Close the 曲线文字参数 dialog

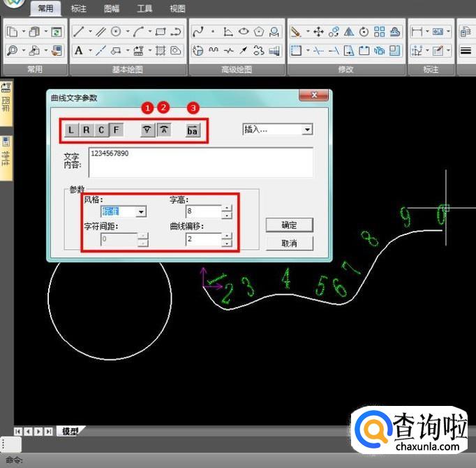tap(314, 96)
